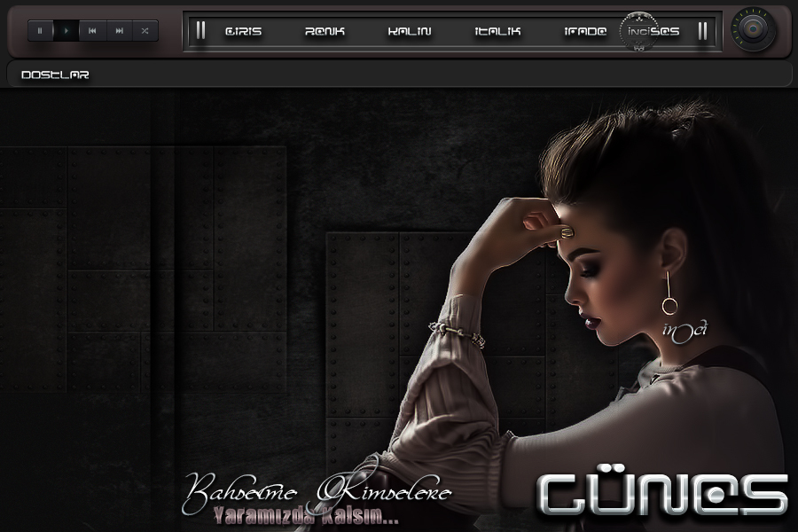Click the round volume knob
This screenshot has height=532, width=798.
(754, 30)
